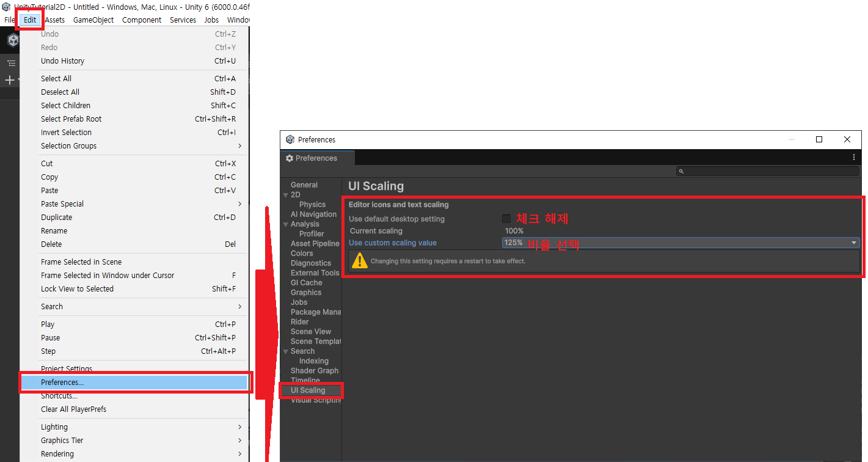868x462 pixels.
Task: Choose Paste from the Edit menu
Action: coord(134,191)
